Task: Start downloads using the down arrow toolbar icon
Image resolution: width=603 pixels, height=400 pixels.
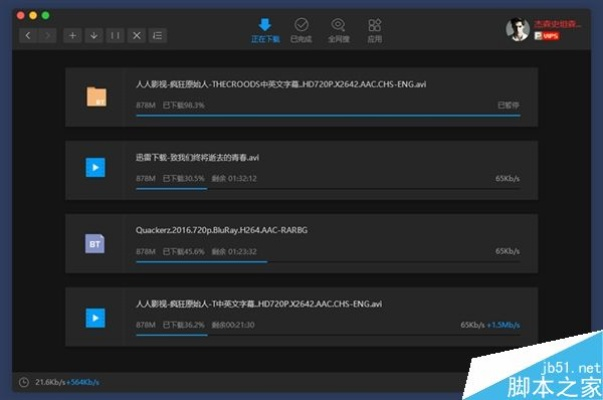Action: (93, 35)
